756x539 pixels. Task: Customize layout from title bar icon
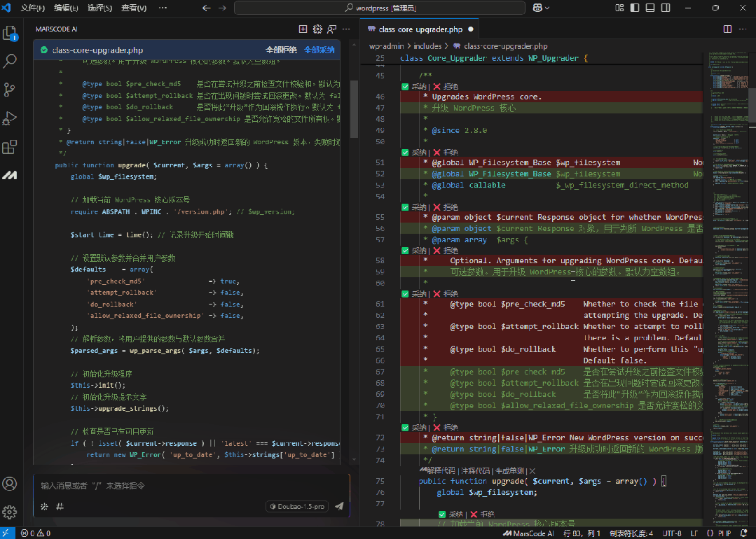[x=619, y=8]
